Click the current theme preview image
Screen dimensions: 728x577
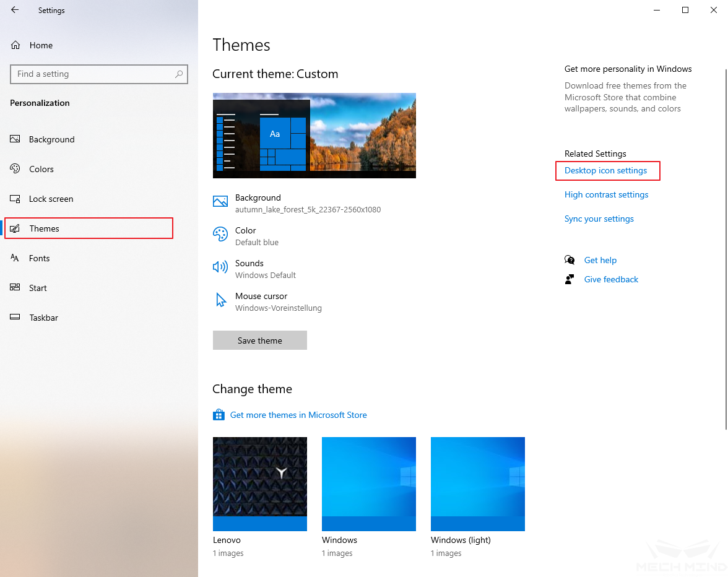click(x=314, y=136)
